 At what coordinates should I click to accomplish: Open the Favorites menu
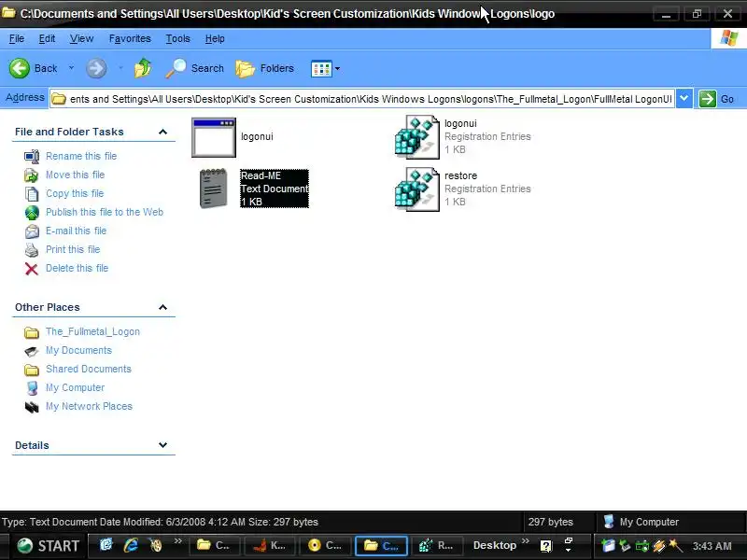[130, 38]
